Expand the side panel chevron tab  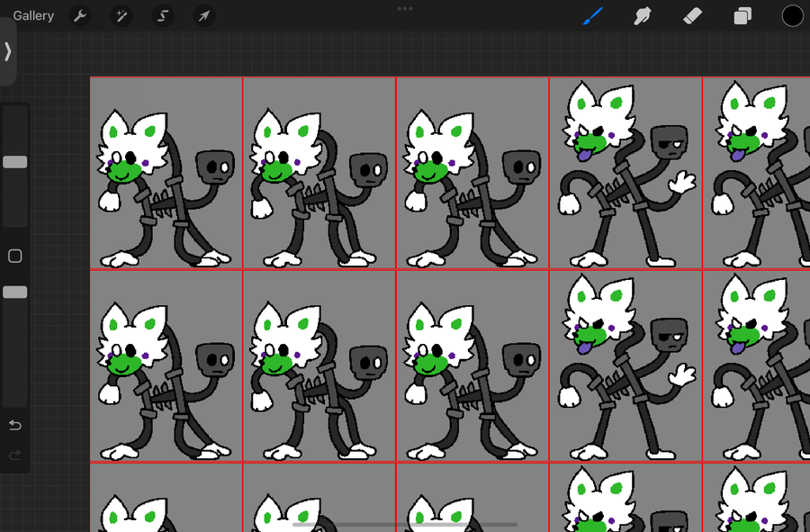pos(7,51)
